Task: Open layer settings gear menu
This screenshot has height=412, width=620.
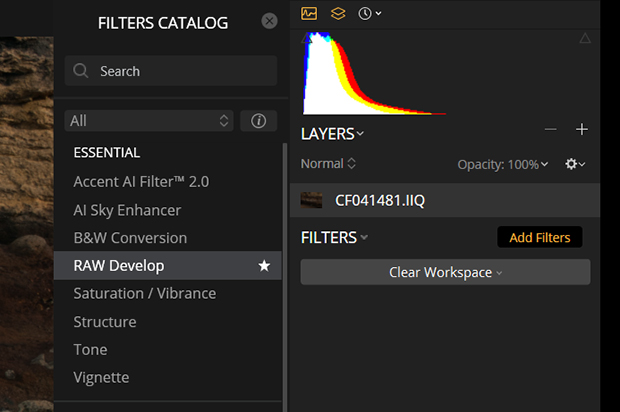Action: pyautogui.click(x=575, y=164)
